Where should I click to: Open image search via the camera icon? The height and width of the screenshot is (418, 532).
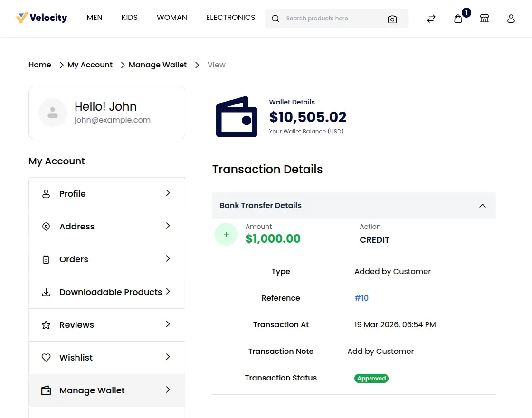392,19
